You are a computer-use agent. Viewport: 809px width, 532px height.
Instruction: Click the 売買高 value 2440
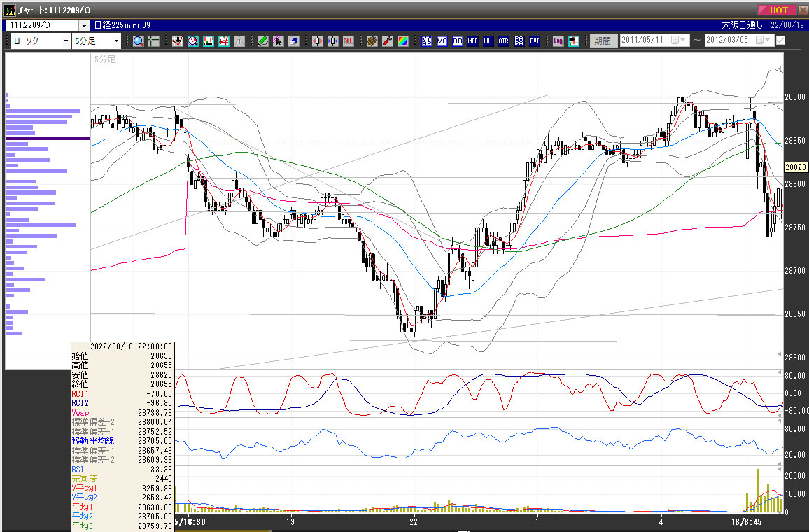pos(163,479)
